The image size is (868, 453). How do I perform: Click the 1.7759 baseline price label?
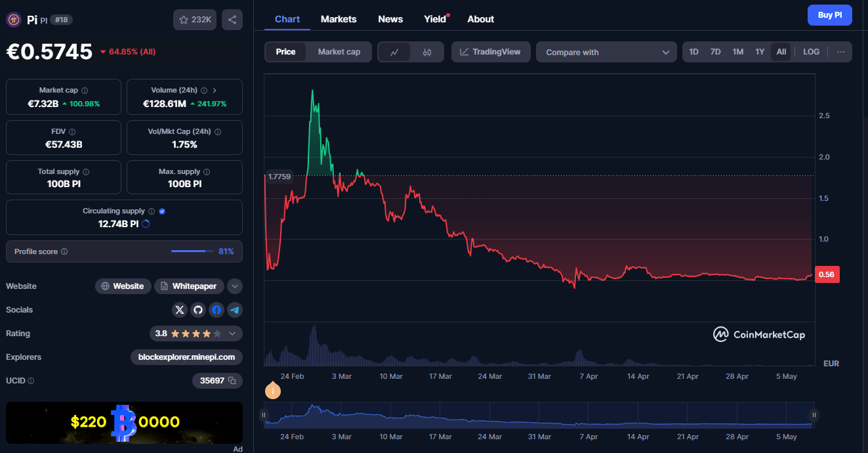pos(279,176)
